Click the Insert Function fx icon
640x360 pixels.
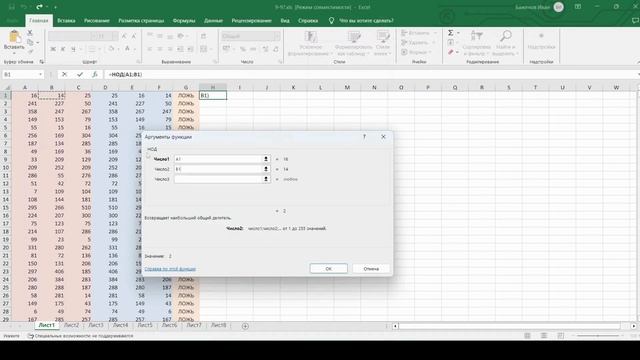click(94, 74)
